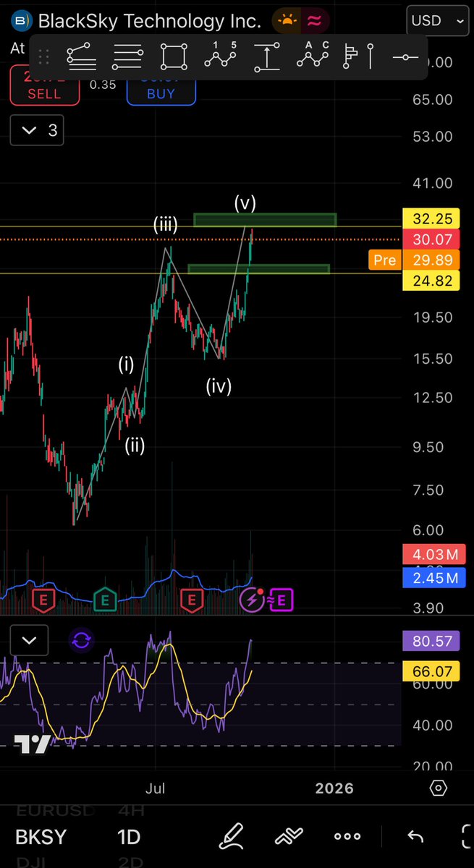This screenshot has height=868, width=474.
Task: Tap the purple refresh icon in oscillator pane
Action: pos(81,640)
